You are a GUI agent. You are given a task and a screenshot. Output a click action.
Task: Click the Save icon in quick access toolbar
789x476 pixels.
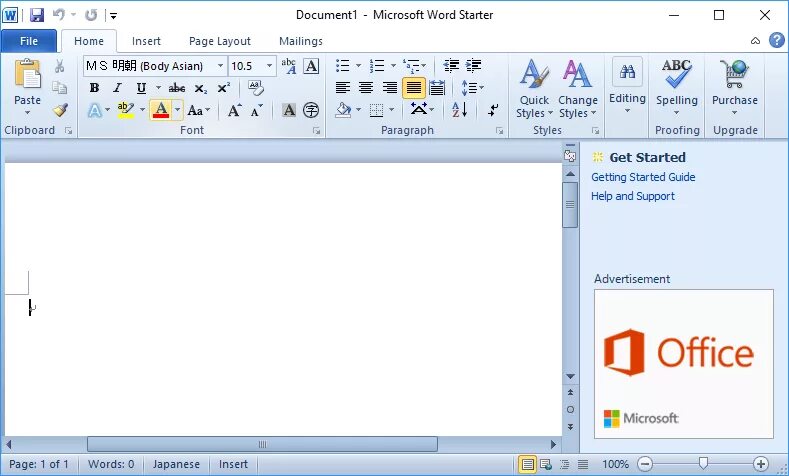point(37,15)
